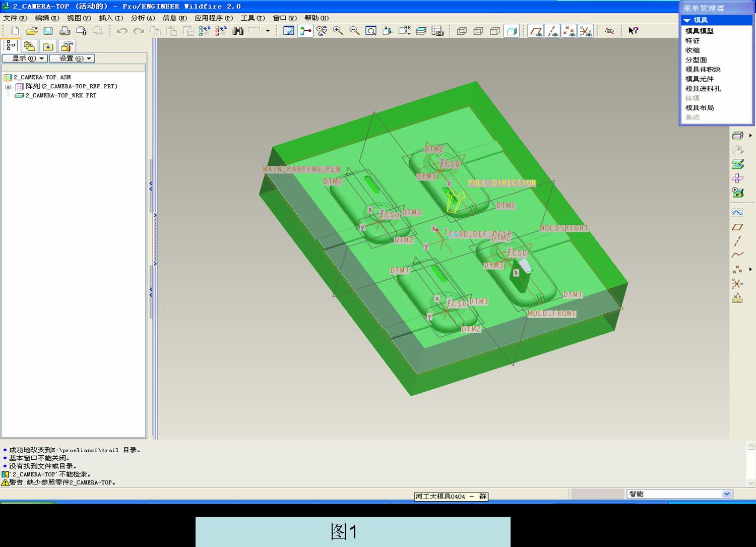This screenshot has height=547, width=756.
Task: Click the Reorient view icon
Action: (388, 31)
